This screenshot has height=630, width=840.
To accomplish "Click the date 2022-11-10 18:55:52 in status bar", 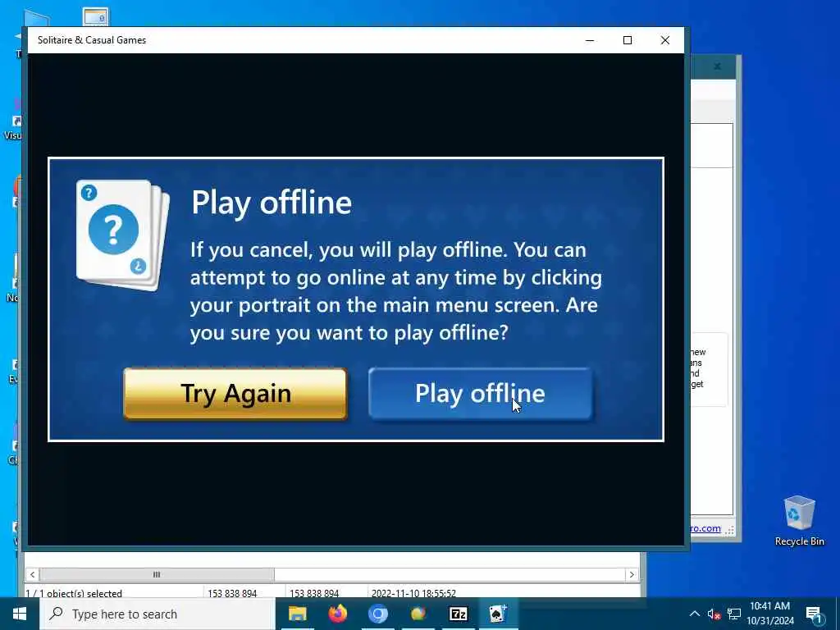I will 413,593.
